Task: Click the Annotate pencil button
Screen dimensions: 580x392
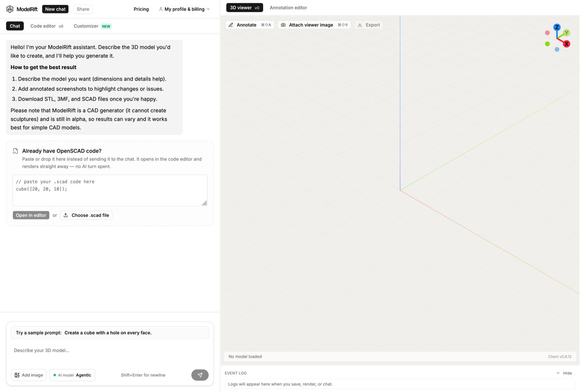Action: pos(249,25)
